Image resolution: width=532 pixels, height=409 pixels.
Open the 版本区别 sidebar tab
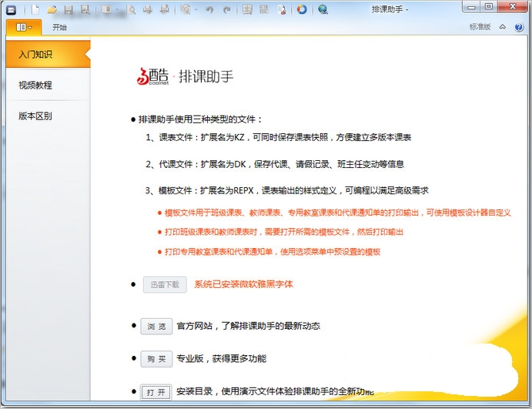coord(49,116)
